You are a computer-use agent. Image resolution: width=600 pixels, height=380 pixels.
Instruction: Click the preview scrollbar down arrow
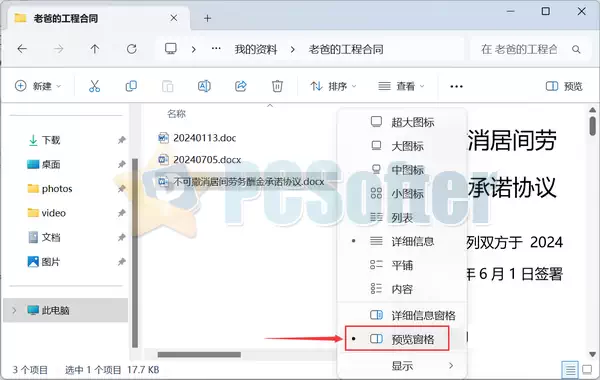click(x=592, y=354)
